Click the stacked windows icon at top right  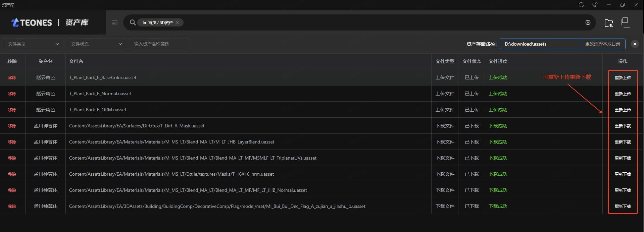tap(626, 22)
